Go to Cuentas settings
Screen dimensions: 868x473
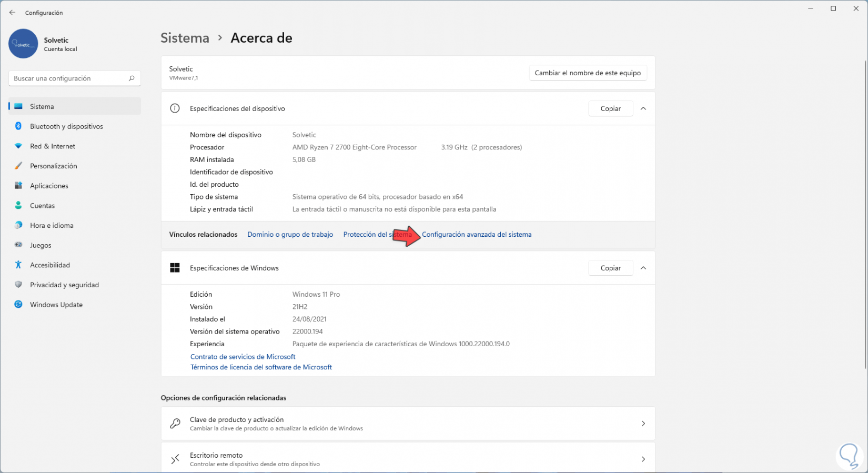pyautogui.click(x=75, y=206)
